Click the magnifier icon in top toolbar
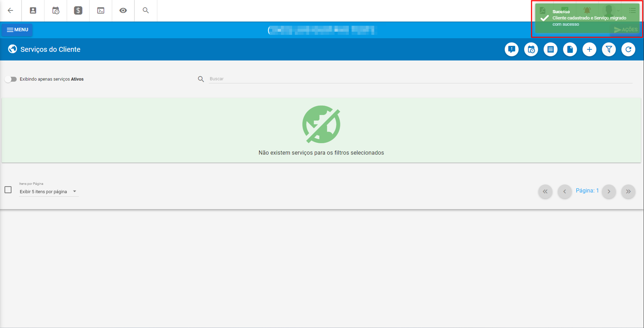The image size is (644, 328). pyautogui.click(x=146, y=10)
